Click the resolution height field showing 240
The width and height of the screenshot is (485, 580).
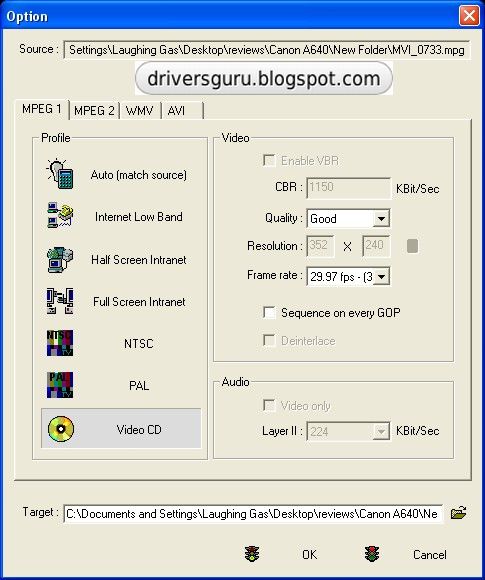[376, 246]
